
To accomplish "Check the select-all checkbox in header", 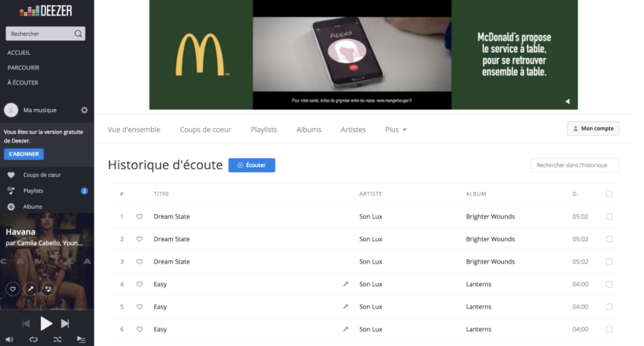I will click(609, 194).
